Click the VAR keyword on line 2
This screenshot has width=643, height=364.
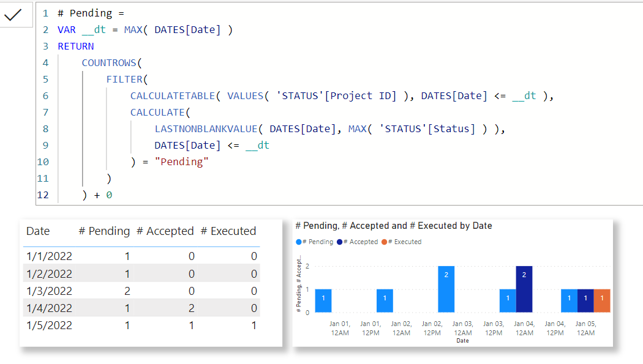66,30
